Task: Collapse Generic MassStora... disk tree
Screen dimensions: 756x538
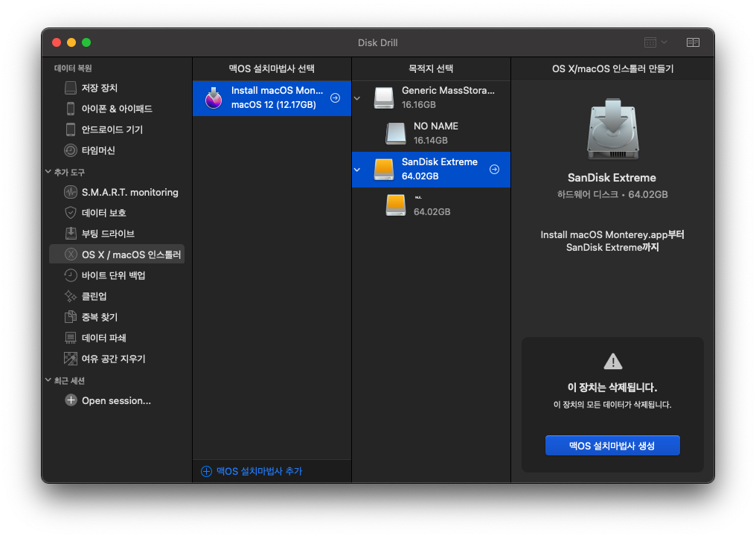Action: point(357,98)
